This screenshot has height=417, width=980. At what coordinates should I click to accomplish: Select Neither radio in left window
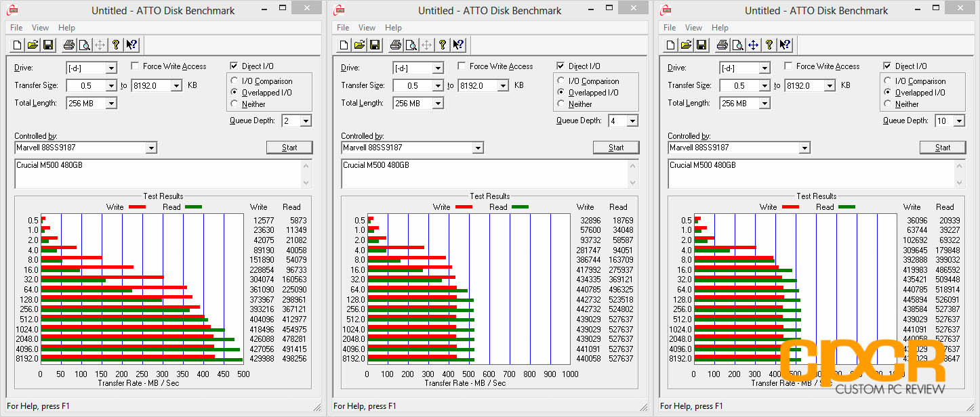click(x=234, y=104)
